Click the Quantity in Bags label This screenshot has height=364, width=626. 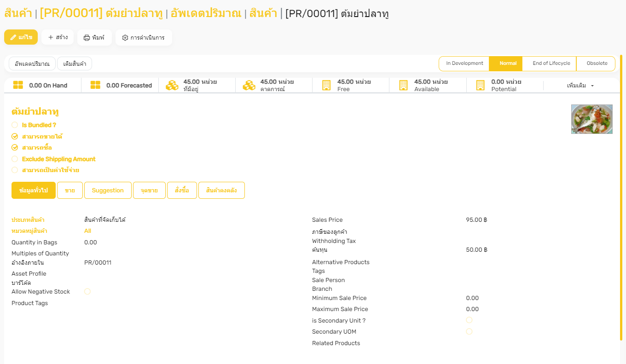(35, 243)
